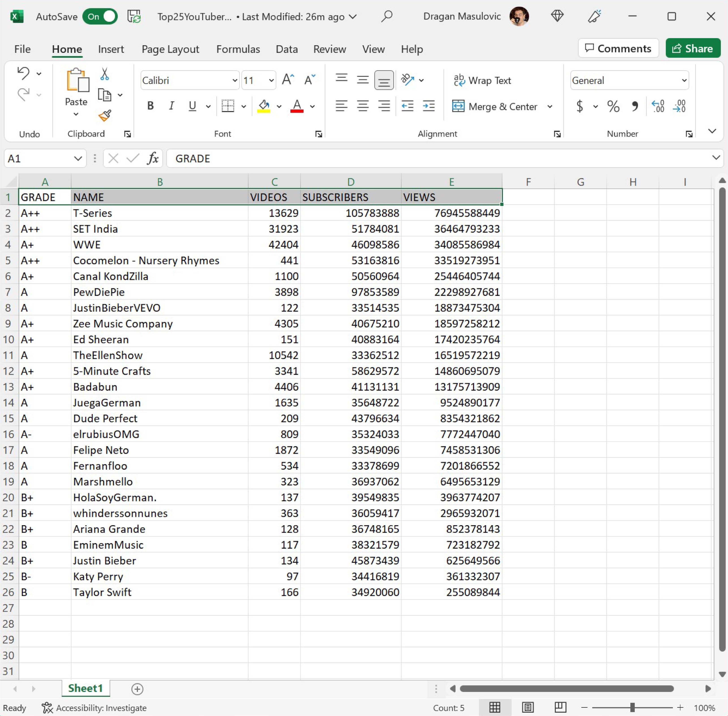Click the Format Painter brush icon
Screen dimensions: 728x716
coord(105,115)
